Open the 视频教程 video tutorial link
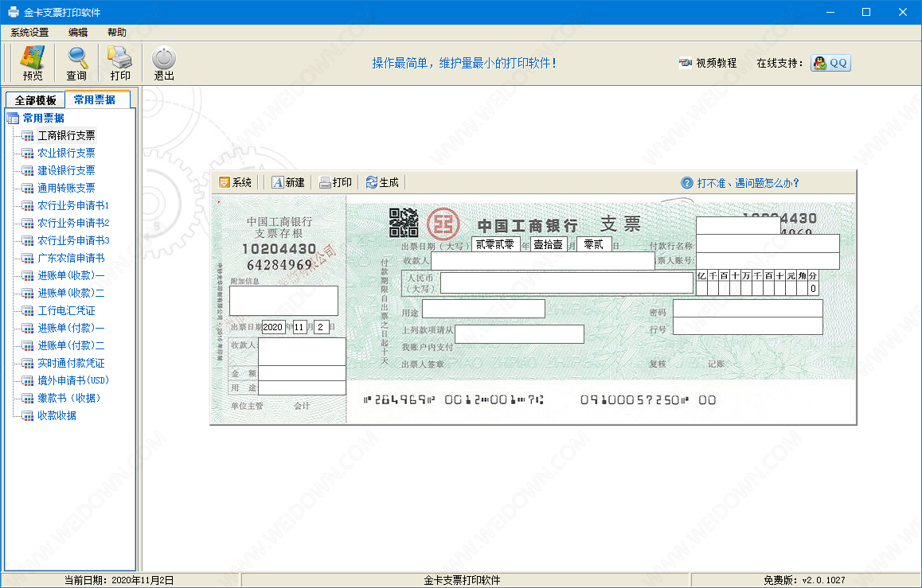The width and height of the screenshot is (922, 588). (x=708, y=63)
